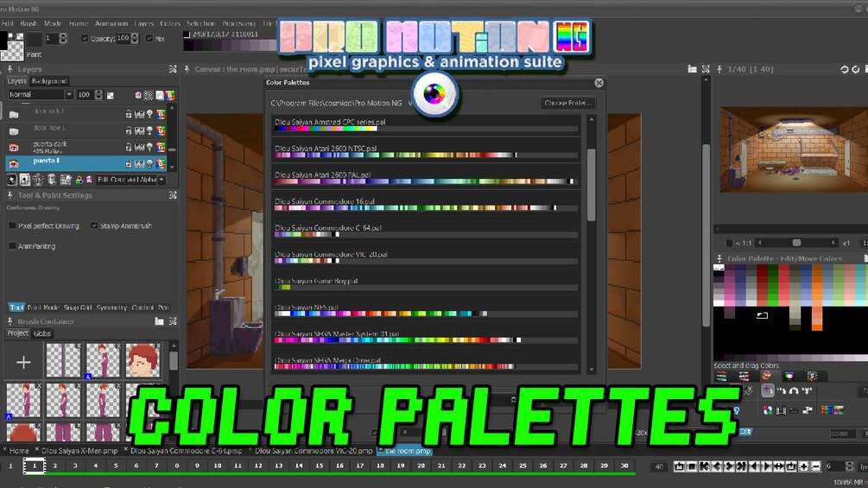Open the layer blend mode Normal dropdown
The image size is (868, 488).
[41, 95]
